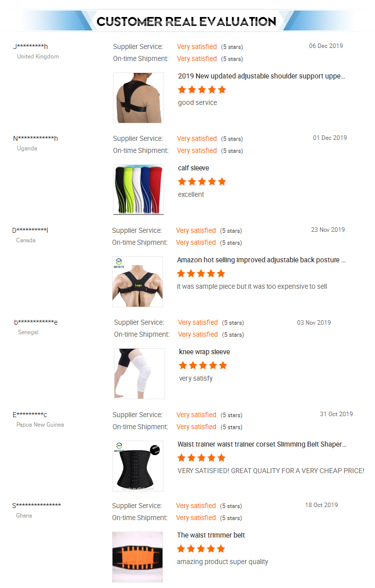The width and height of the screenshot is (375, 588).
Task: Click five-star rating under calf sleeve
Action: click(202, 182)
